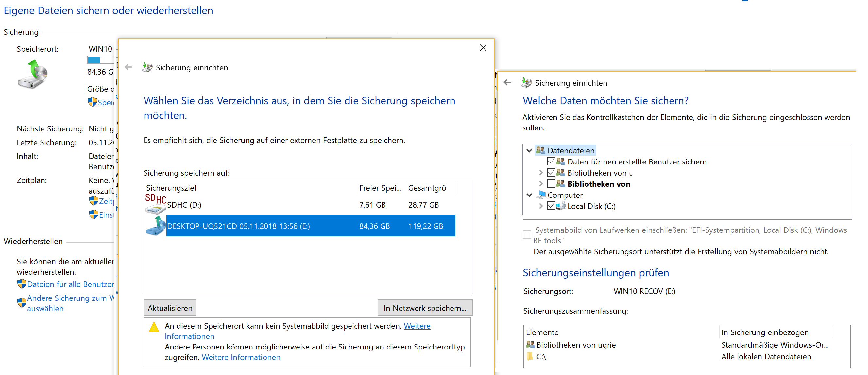Click the Local Disk (C:) drive icon
868x375 pixels.
click(561, 206)
